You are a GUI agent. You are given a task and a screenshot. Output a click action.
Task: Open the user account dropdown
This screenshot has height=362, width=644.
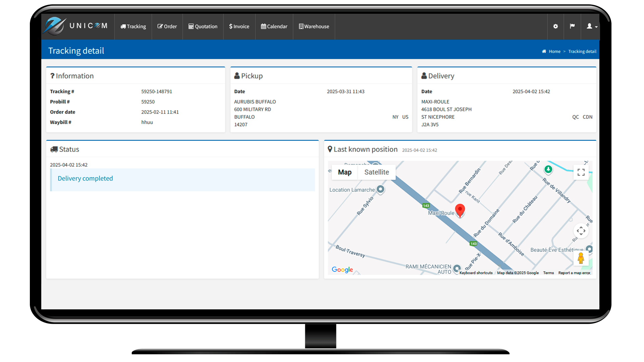pos(591,26)
